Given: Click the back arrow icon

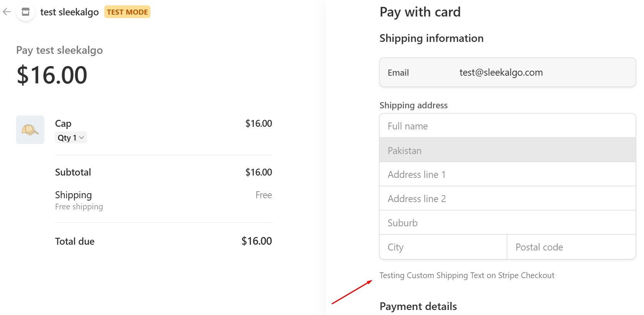Looking at the screenshot, I should tap(7, 12).
